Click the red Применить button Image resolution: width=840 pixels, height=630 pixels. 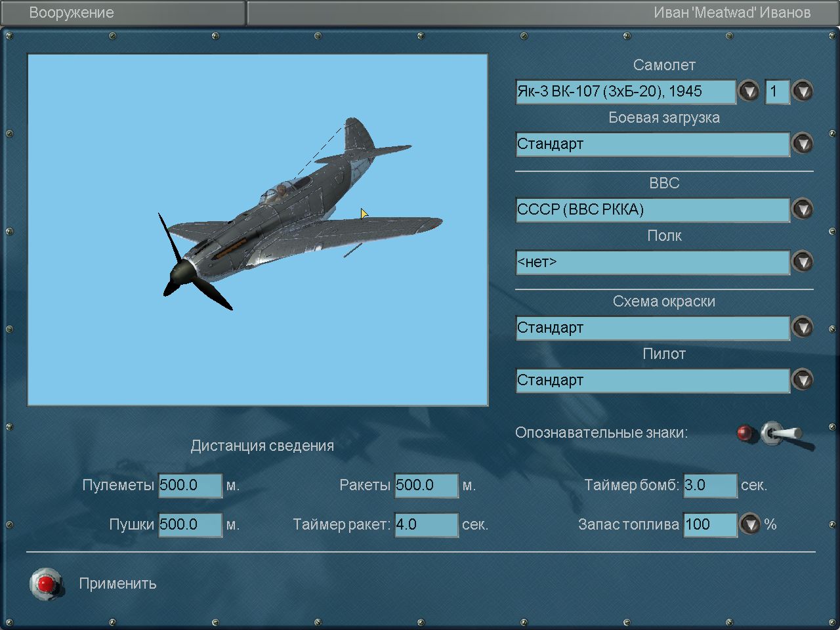pyautogui.click(x=47, y=583)
